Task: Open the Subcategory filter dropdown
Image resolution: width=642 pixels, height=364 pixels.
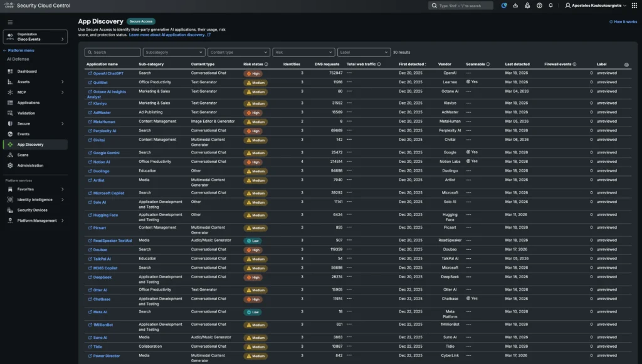Action: 174,53
